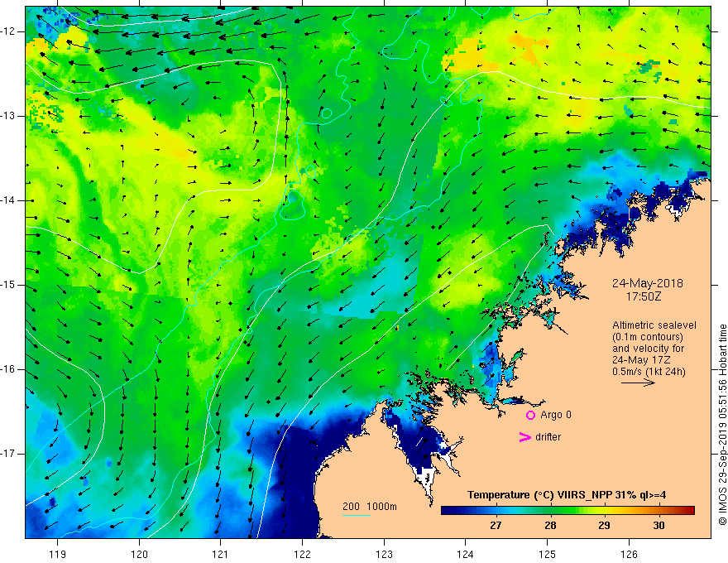The height and width of the screenshot is (563, 728).
Task: Click the 200 1000m depth label
Action: tap(370, 507)
